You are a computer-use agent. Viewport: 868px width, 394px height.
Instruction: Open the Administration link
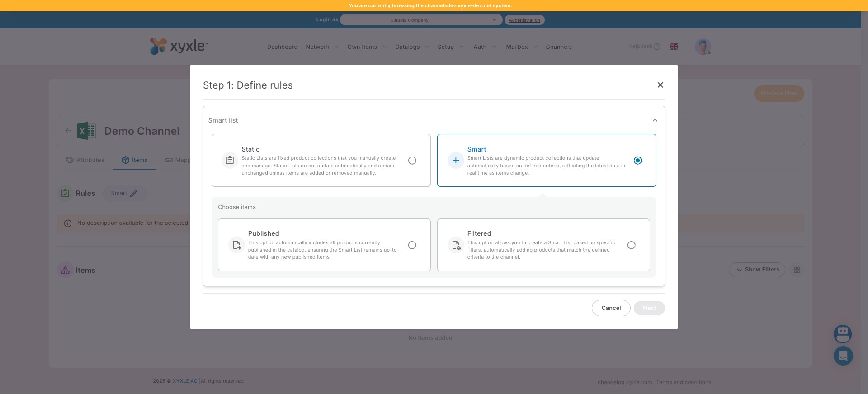[x=524, y=20]
